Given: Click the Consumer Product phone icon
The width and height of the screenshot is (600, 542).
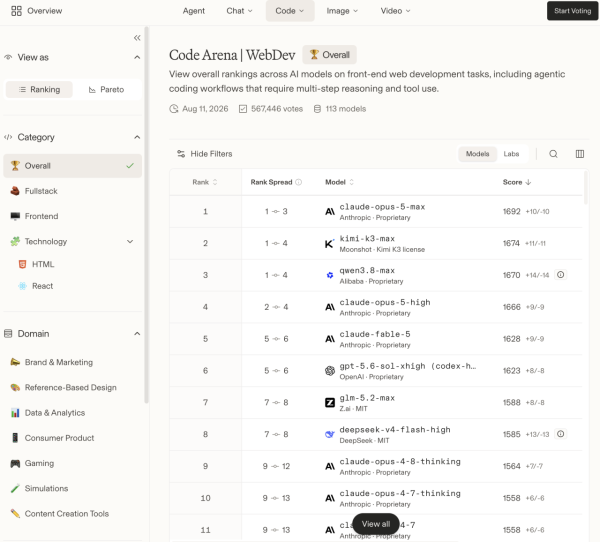Looking at the screenshot, I should [15, 438].
